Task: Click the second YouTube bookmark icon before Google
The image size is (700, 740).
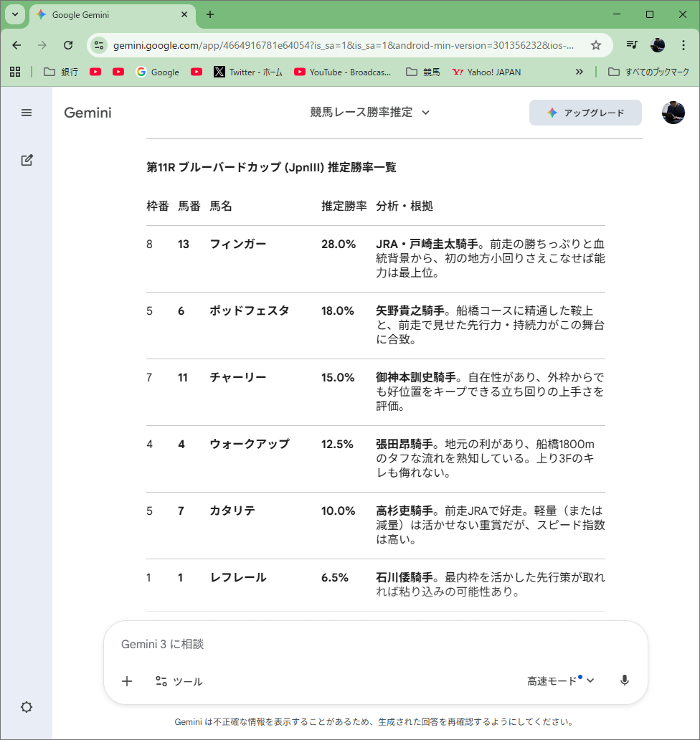Action: 118,72
